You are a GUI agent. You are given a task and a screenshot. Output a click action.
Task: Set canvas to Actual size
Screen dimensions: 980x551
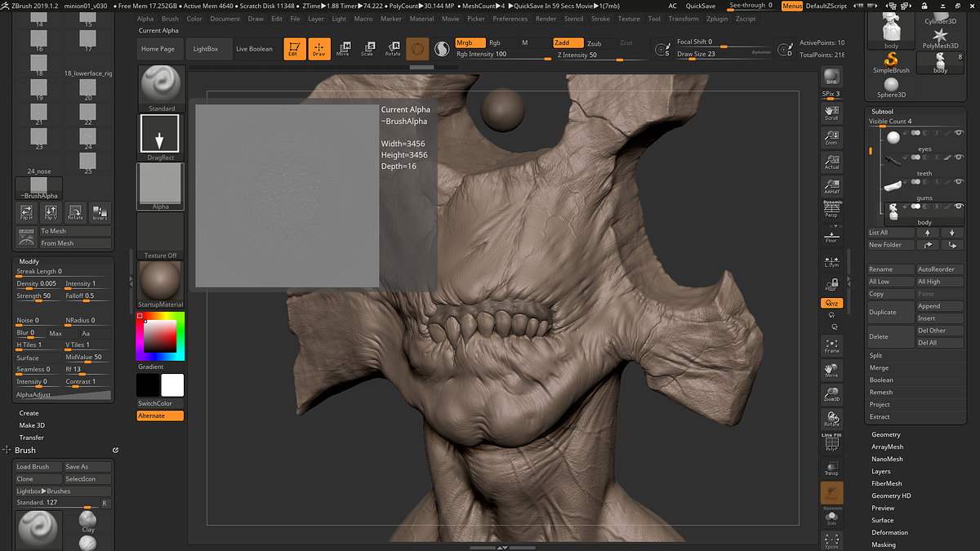(x=831, y=161)
